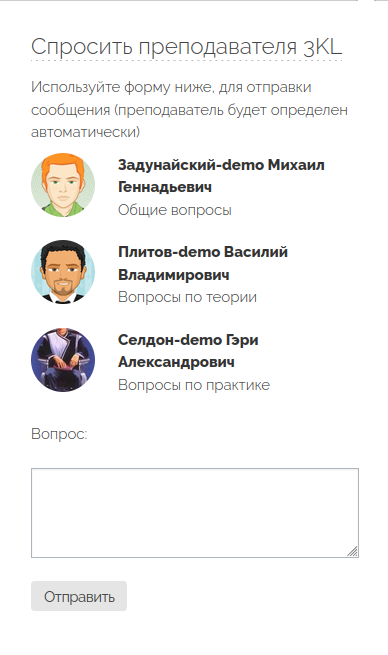This screenshot has width=388, height=655.
Task: Click the form instruction paragraph text
Action: pos(189,109)
